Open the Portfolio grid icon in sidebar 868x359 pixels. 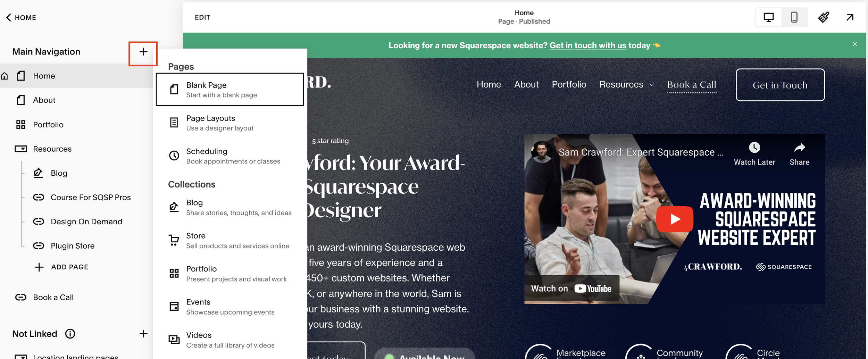tap(21, 125)
